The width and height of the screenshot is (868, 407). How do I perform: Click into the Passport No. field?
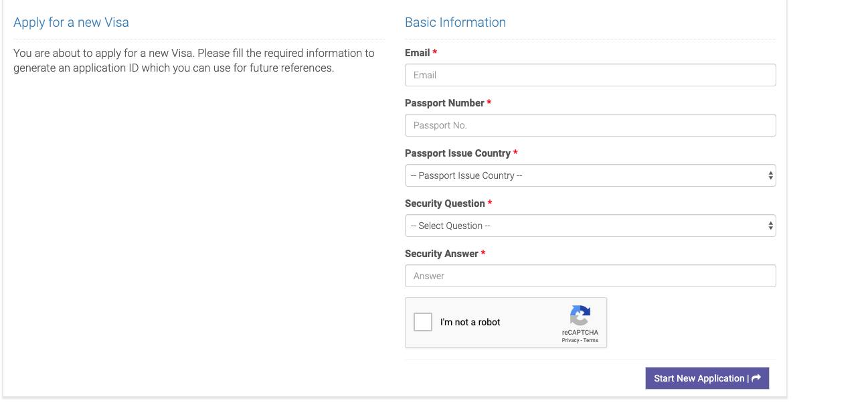tap(590, 125)
